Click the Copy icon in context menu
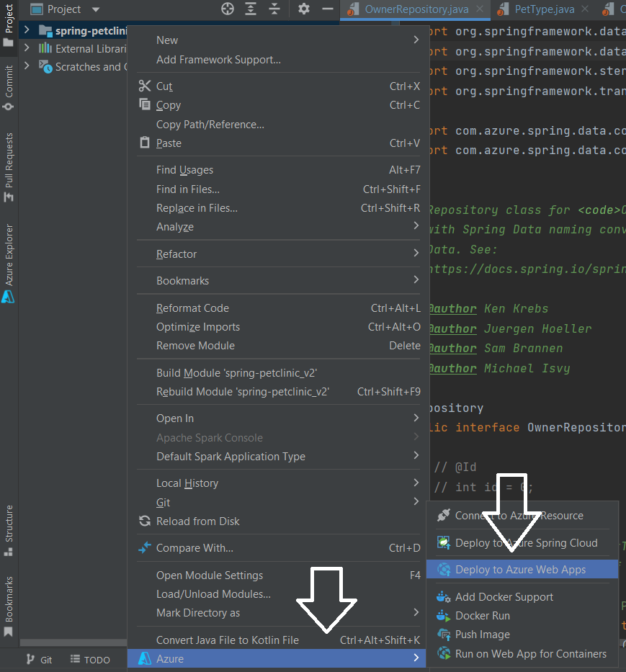Viewport: 626px width, 672px height. tap(145, 104)
